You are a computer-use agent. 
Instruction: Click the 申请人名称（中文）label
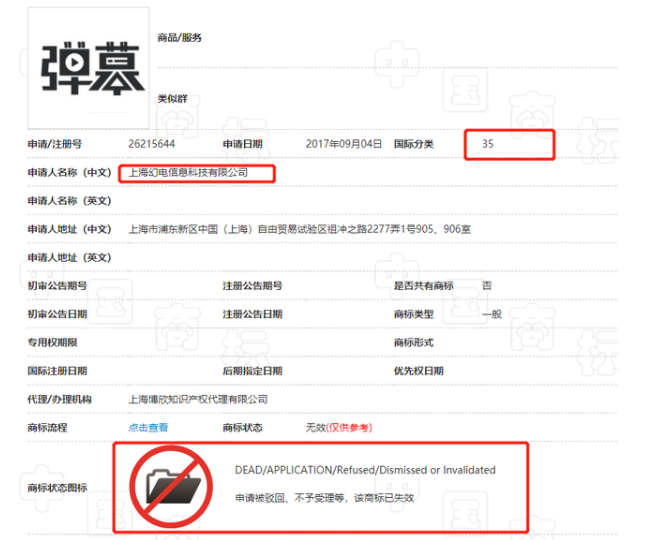[70, 173]
